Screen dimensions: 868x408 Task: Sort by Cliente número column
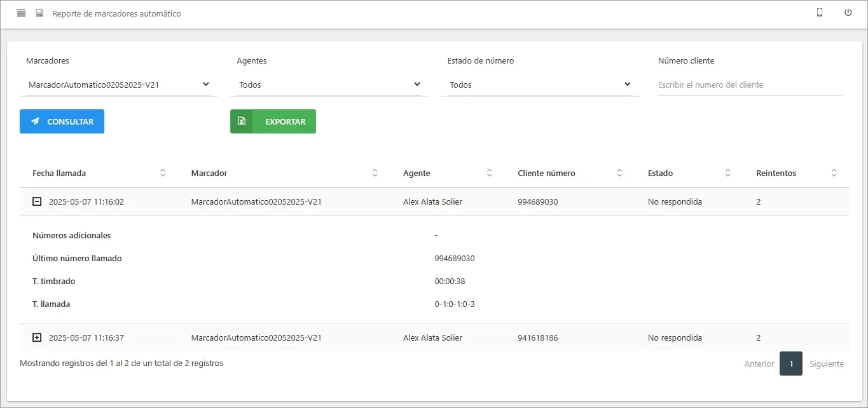coord(619,173)
